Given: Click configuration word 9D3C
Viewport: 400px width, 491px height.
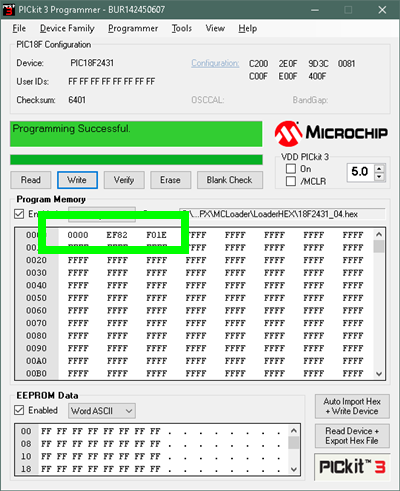Looking at the screenshot, I should click(318, 64).
